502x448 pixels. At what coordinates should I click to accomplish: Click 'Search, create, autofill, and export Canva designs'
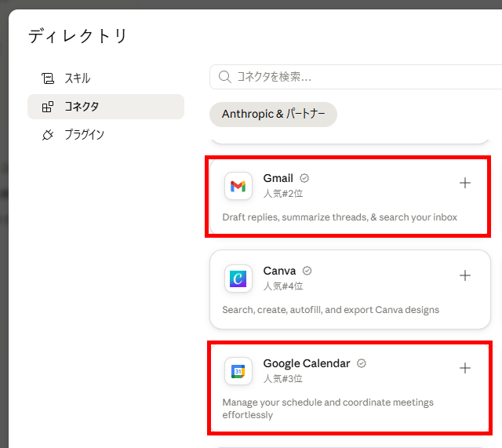tap(331, 310)
